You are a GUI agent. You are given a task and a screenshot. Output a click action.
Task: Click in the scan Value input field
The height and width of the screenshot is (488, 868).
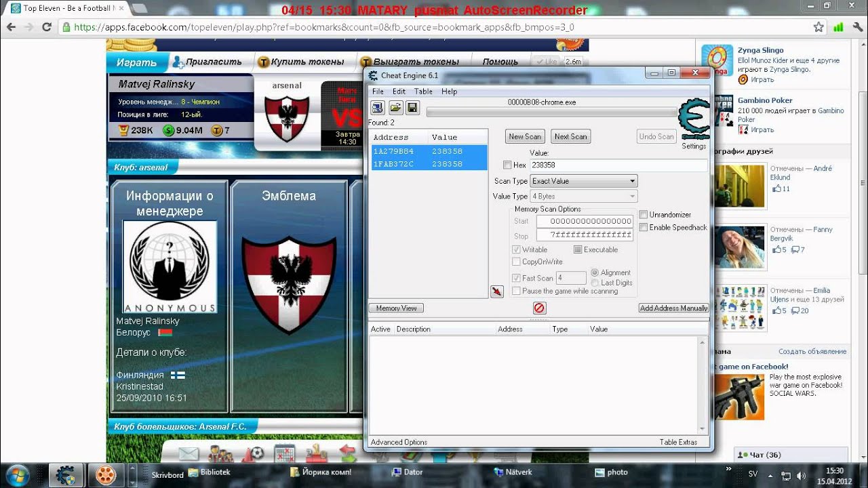tap(618, 165)
